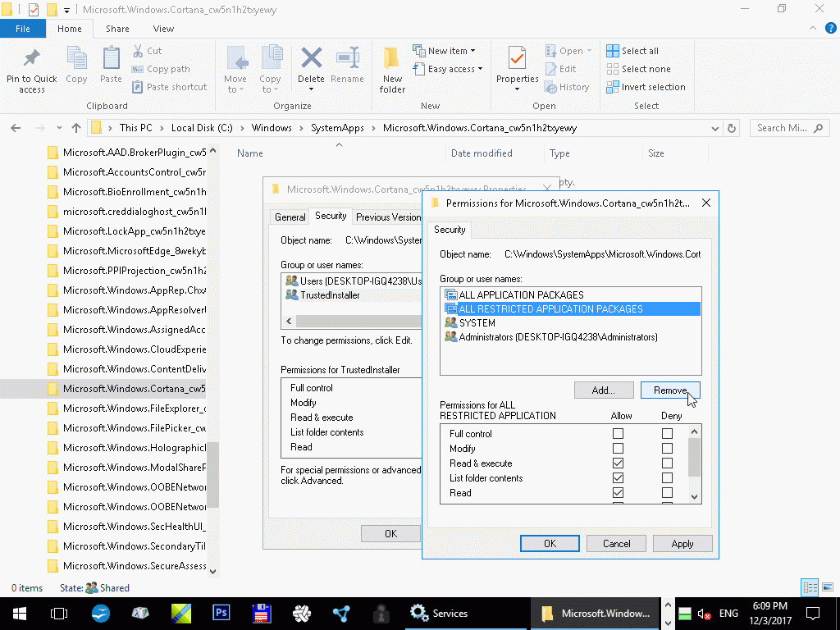
Task: Uncheck Allow for Read permission
Action: tap(619, 493)
